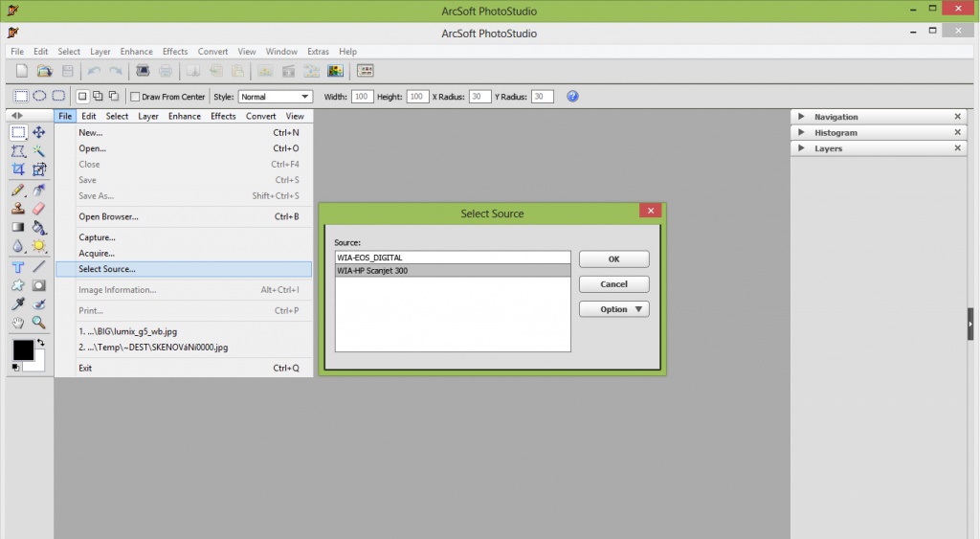980x539 pixels.
Task: Select the pink Eraser tool
Action: tap(38, 208)
